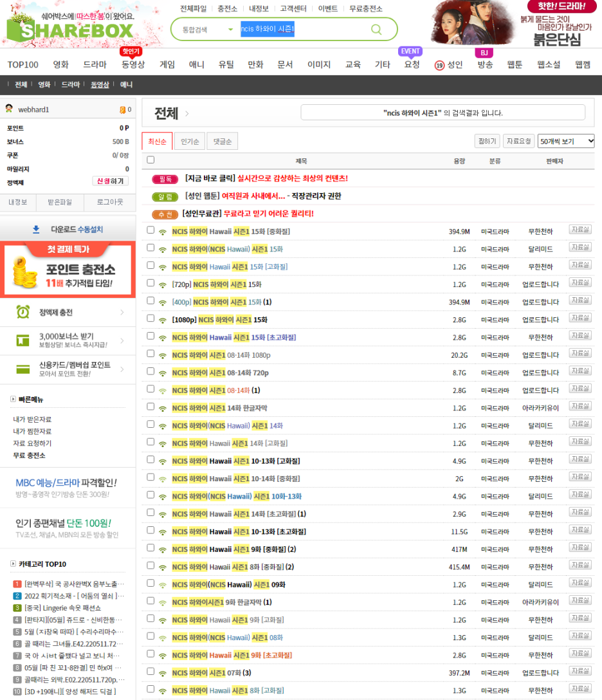Click the 알림 notice badge
Viewport: 602px width, 700px height.
pos(165,197)
